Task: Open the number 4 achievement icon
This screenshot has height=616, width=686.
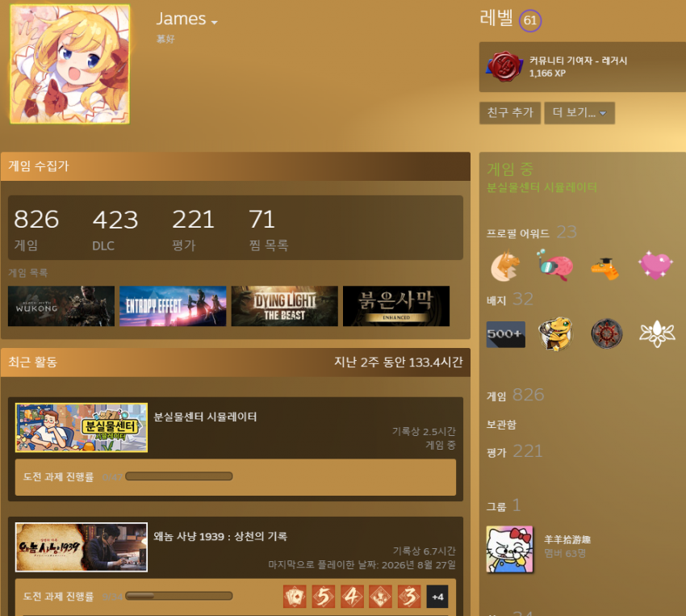Action: pyautogui.click(x=352, y=597)
